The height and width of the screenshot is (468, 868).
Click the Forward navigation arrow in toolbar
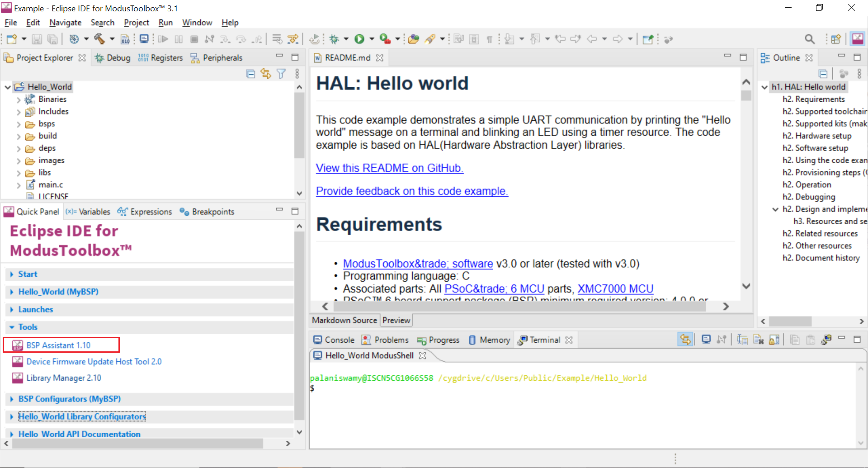[618, 39]
